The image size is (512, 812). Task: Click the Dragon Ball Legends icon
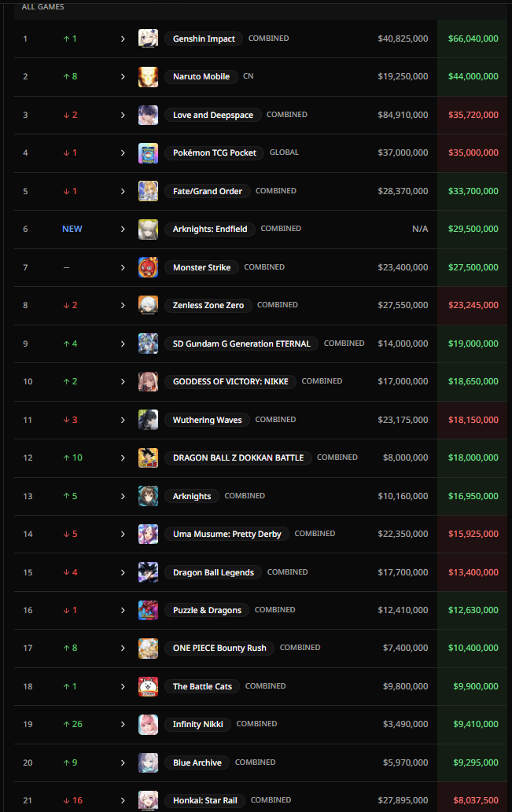coord(148,572)
